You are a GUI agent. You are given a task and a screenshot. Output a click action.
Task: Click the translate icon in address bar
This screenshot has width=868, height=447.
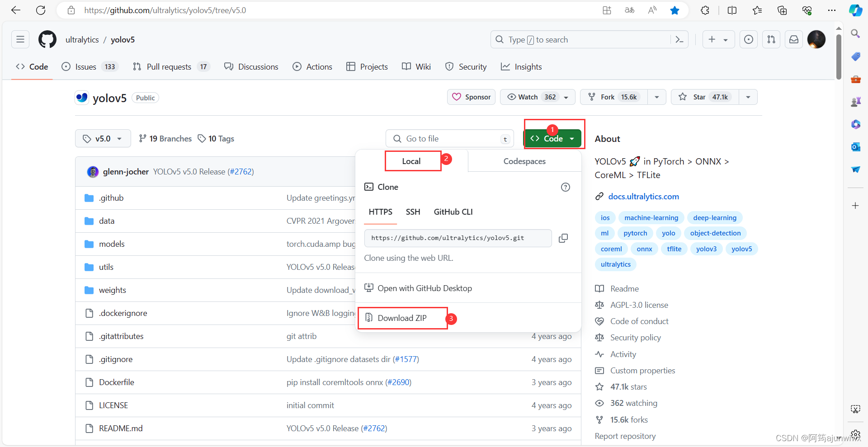(x=629, y=10)
